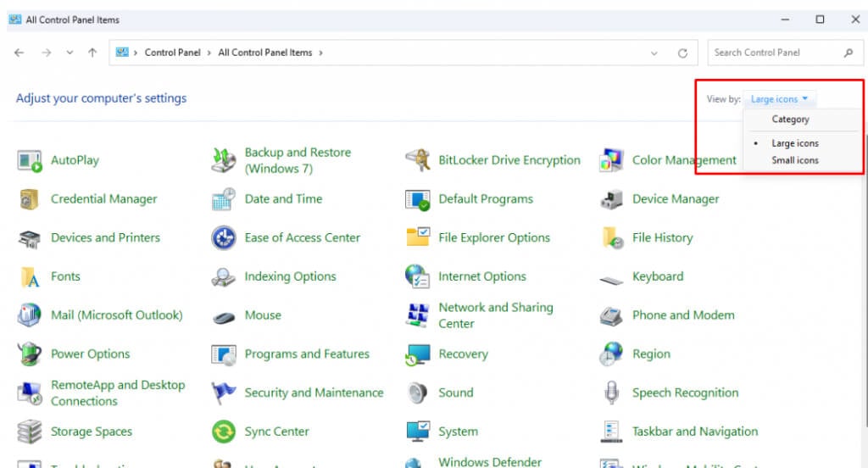
Task: Open the Credential Manager safe icon
Action: pyautogui.click(x=30, y=199)
